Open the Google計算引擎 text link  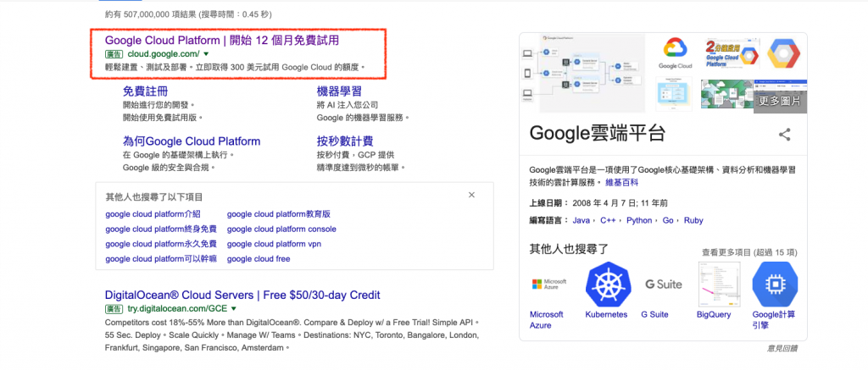coord(774,320)
